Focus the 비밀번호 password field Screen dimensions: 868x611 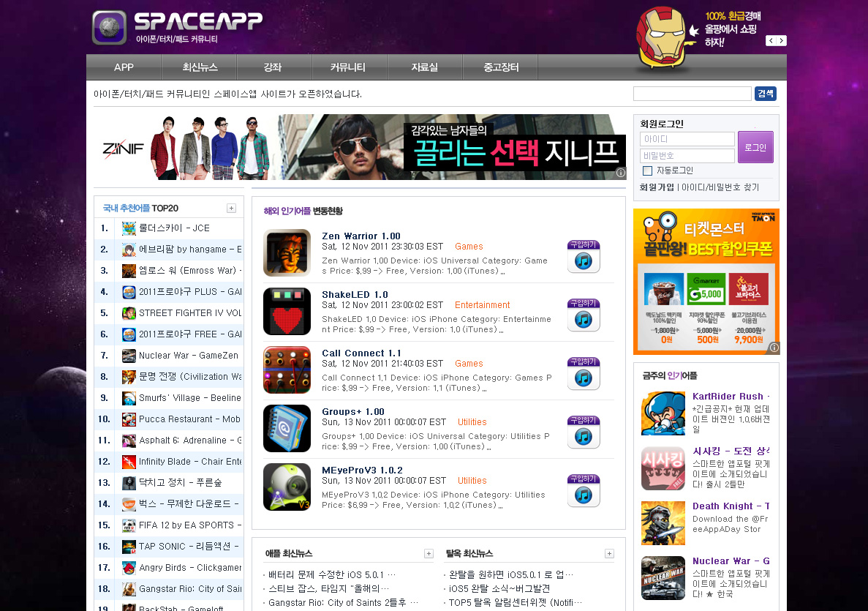687,156
